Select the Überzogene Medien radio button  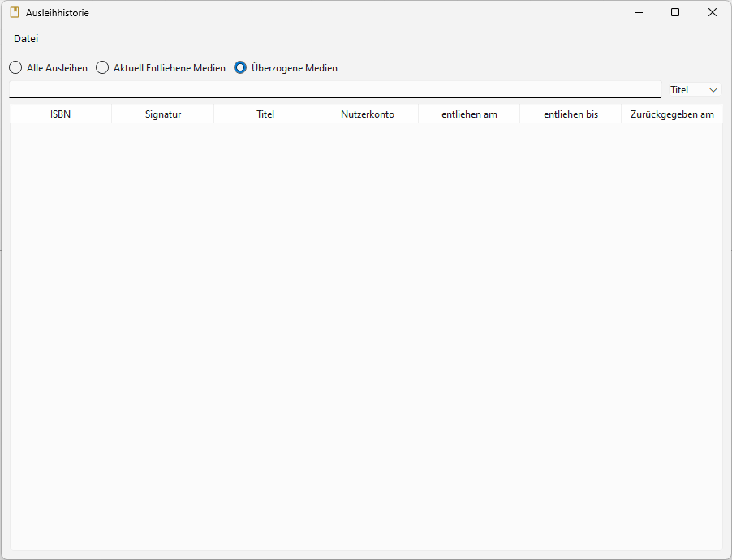coord(240,68)
